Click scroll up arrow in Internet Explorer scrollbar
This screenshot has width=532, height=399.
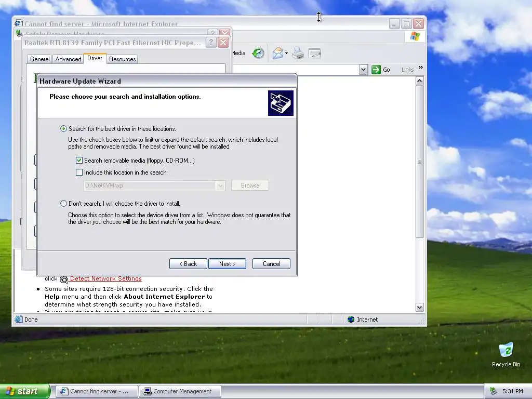(420, 81)
